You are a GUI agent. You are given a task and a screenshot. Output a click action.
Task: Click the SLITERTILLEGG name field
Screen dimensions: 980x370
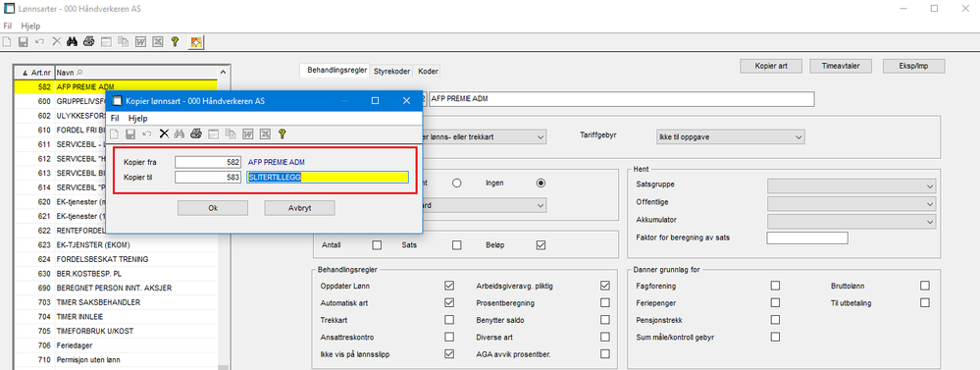328,178
